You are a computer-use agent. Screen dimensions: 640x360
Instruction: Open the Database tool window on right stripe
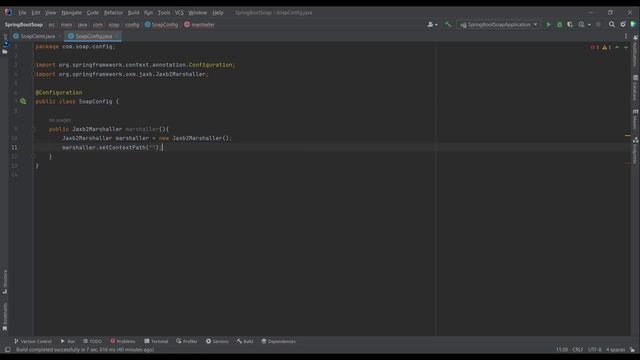[x=636, y=88]
